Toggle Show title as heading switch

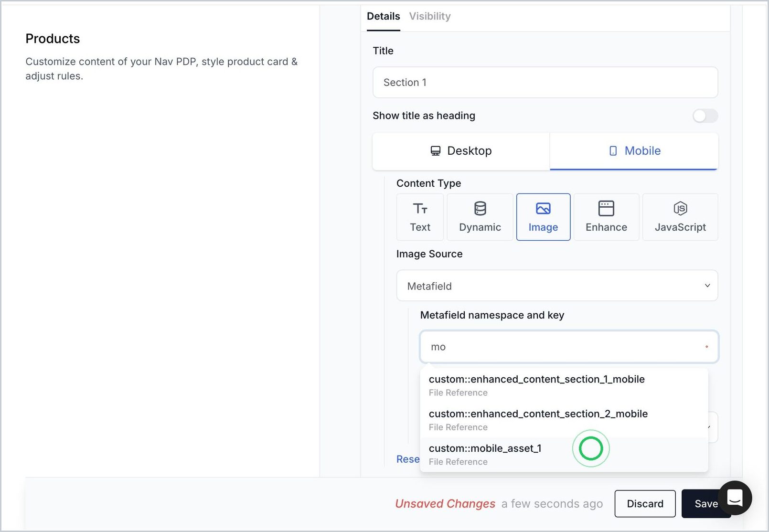pos(705,116)
